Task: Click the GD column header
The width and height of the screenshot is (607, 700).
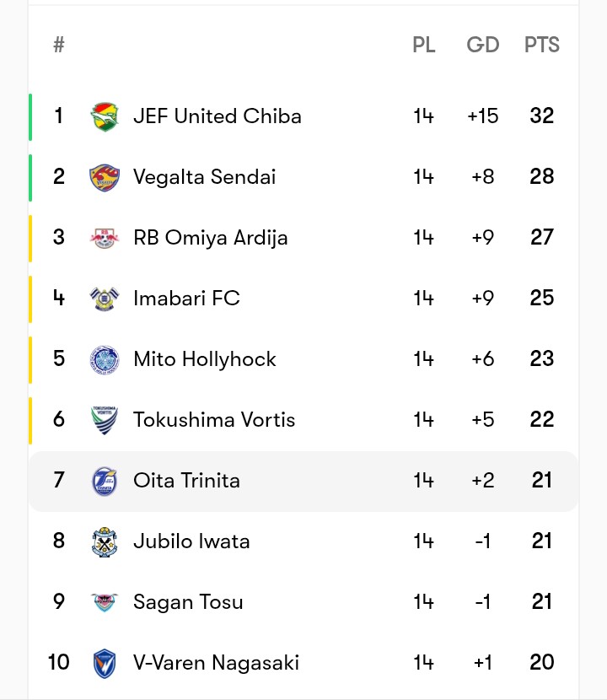Action: point(483,45)
